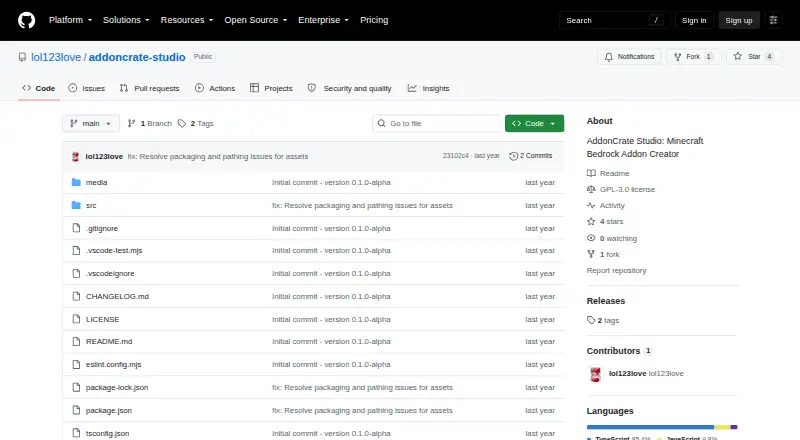
Task: Click the book icon next to Readme
Action: [x=591, y=173]
